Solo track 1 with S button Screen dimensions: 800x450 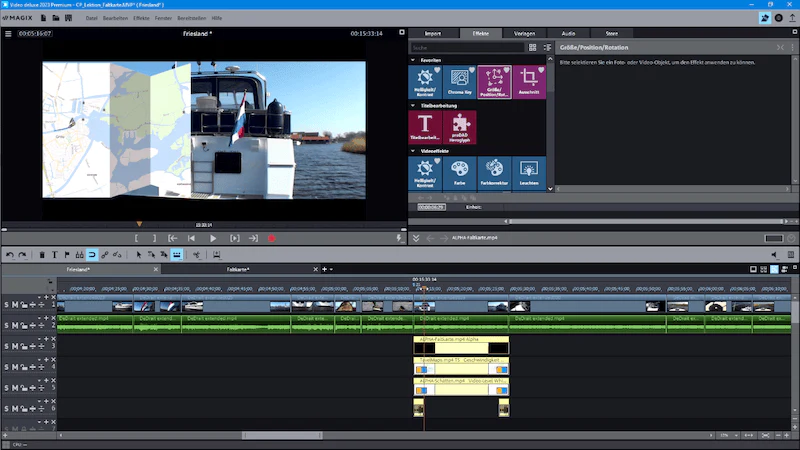tap(7, 305)
